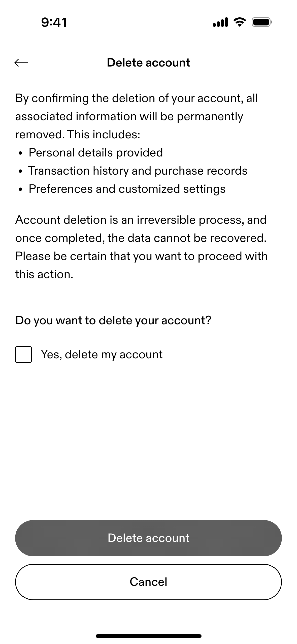297x644 pixels.
Task: Click the cellular signal bars icon
Action: tap(220, 22)
